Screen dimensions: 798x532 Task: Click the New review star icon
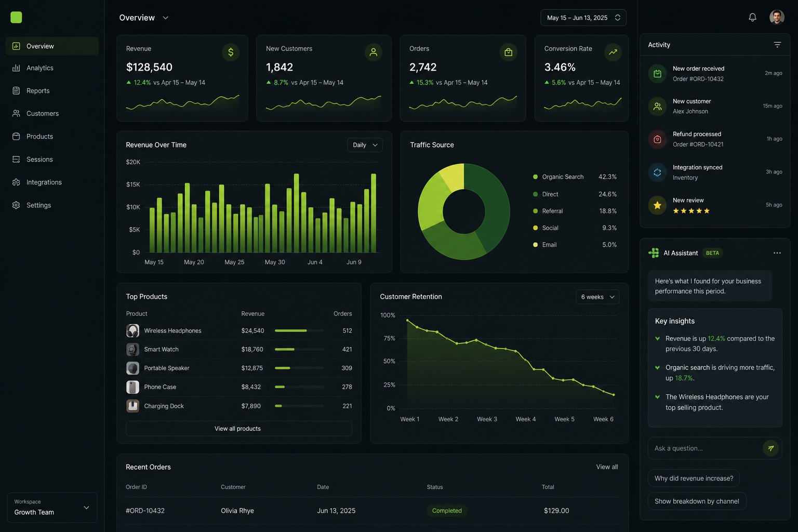click(x=657, y=205)
